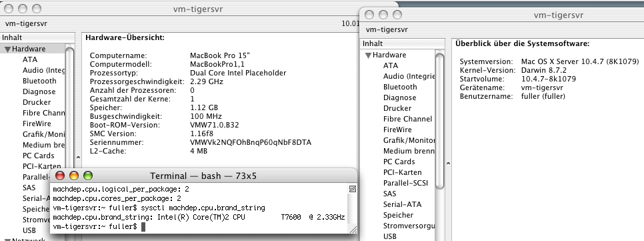Select Speicher in right window sidebar
This screenshot has height=241, width=644.
pos(399,215)
